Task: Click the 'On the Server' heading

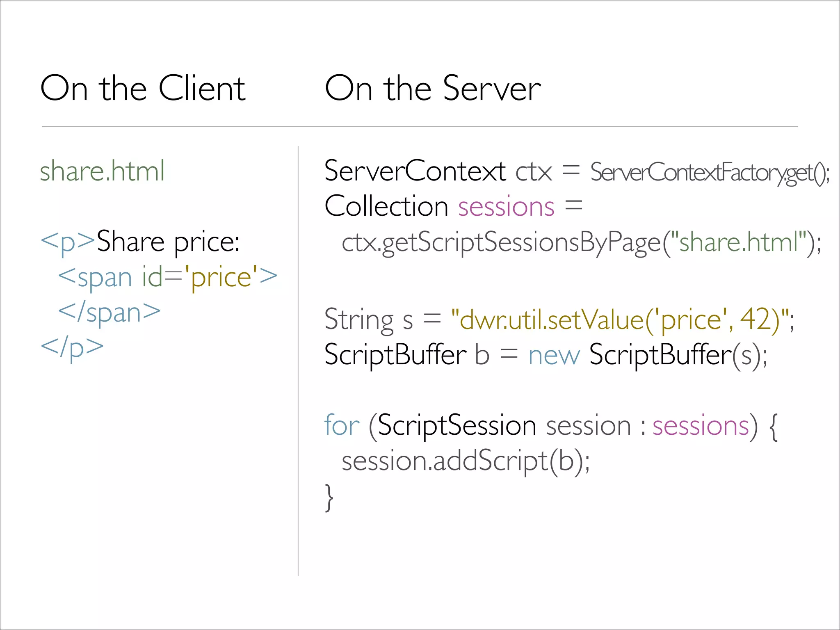Action: tap(433, 88)
